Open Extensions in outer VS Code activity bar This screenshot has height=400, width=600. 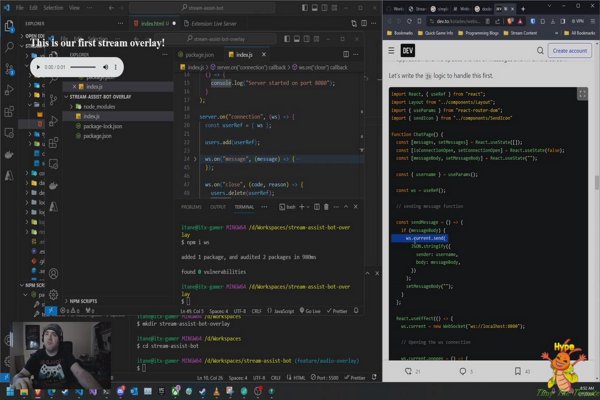tap(9, 112)
